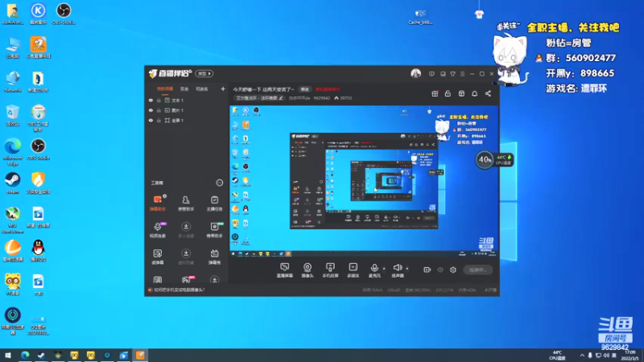Click the record video icon near settings

(427, 269)
